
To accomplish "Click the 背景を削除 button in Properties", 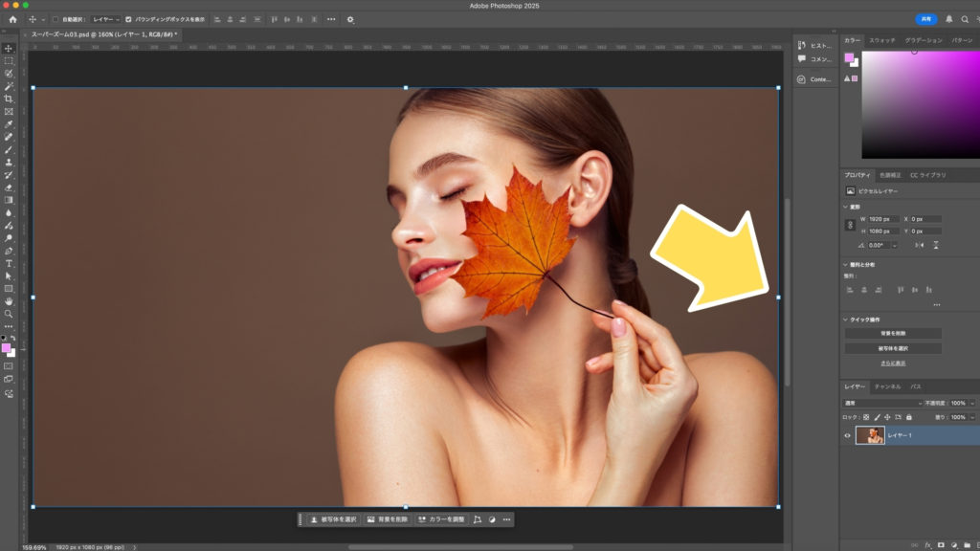I will tap(893, 334).
